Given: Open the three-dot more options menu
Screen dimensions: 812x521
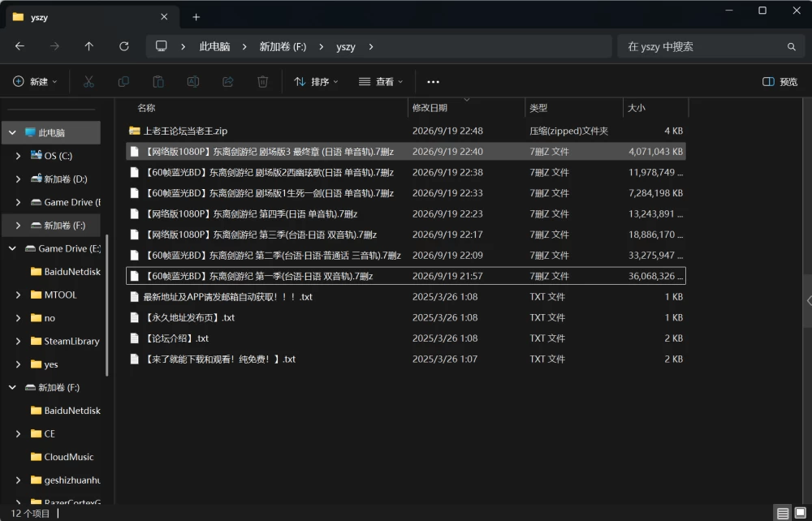Looking at the screenshot, I should [x=433, y=82].
